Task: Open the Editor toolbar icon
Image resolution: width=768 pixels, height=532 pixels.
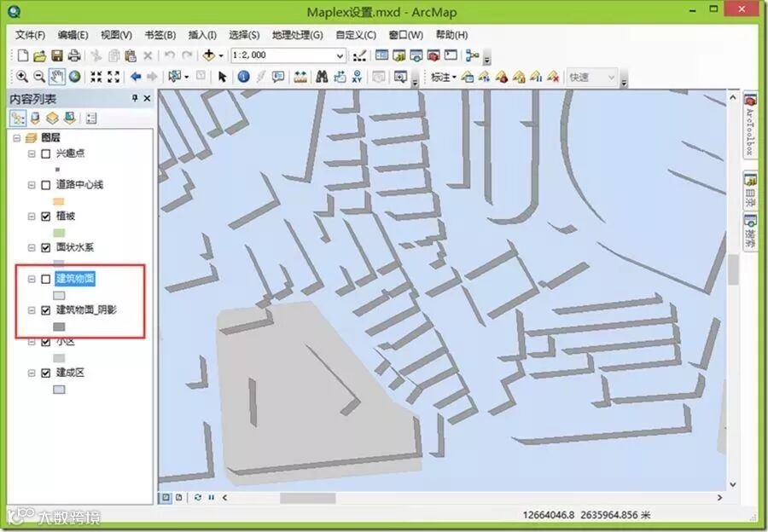Action: point(360,55)
